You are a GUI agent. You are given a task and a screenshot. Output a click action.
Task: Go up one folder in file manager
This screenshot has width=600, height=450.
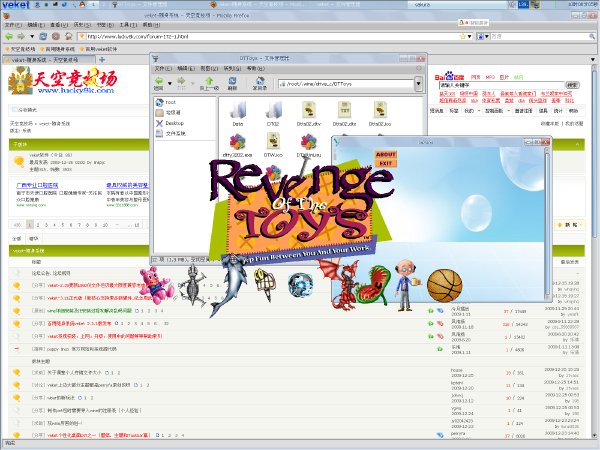(209, 83)
